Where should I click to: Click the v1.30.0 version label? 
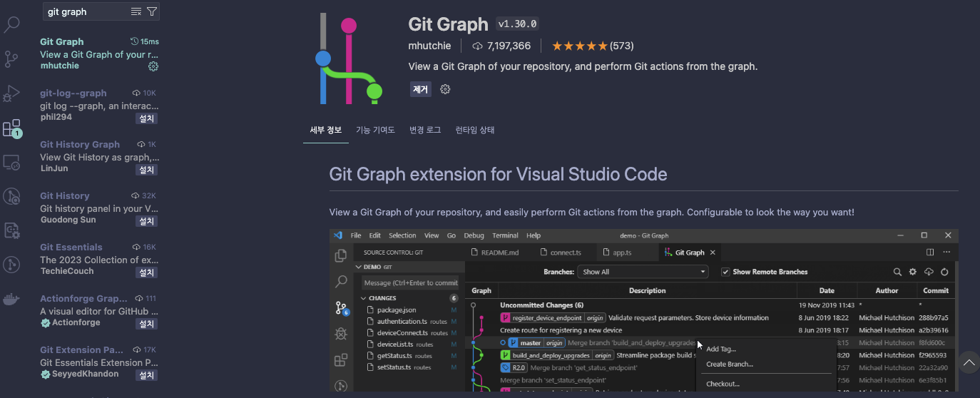pos(517,24)
